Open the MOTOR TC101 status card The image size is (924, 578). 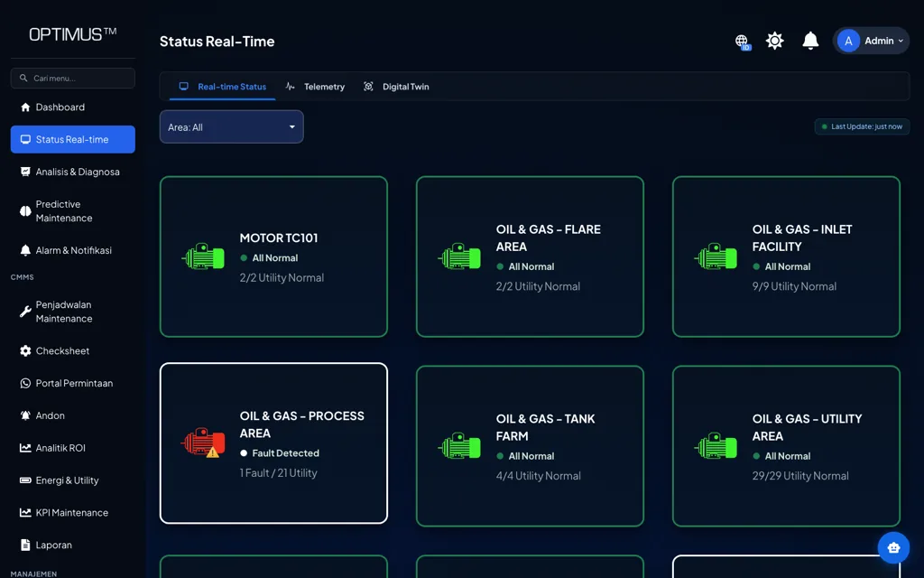[273, 257]
